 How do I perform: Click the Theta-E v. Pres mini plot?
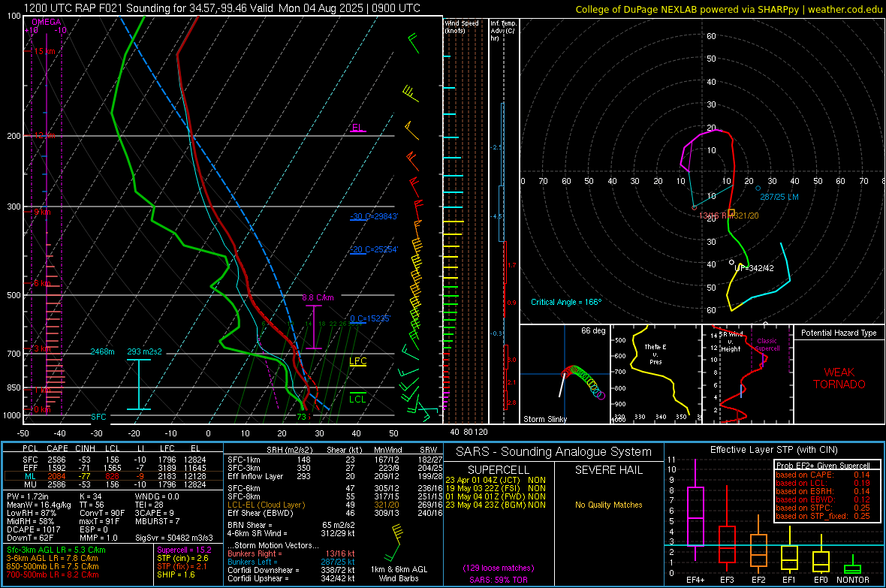tap(656, 374)
